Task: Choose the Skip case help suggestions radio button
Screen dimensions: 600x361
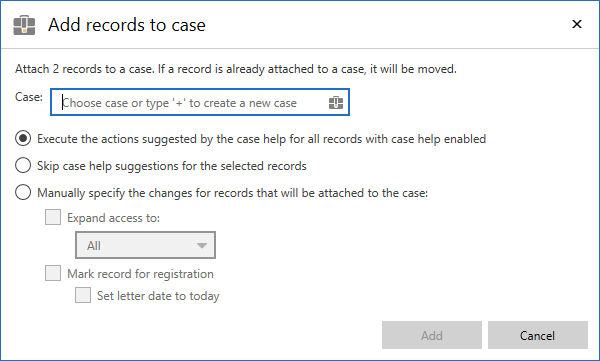Action: [23, 165]
